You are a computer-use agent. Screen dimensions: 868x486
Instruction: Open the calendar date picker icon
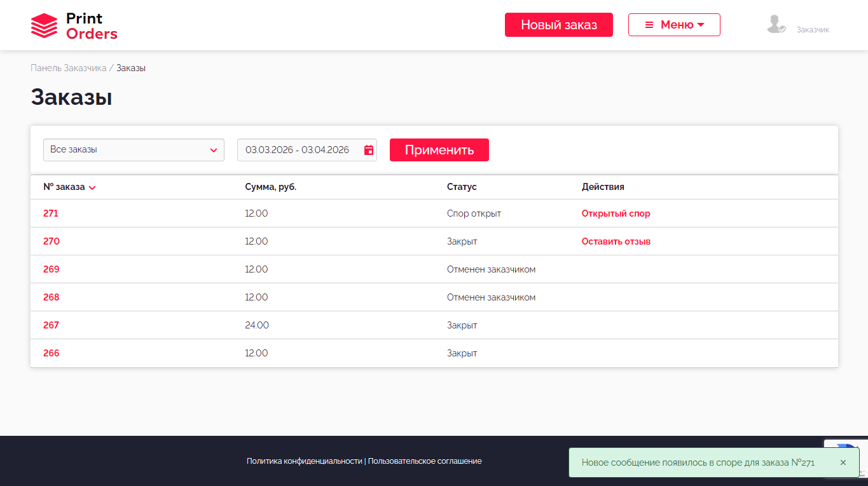(369, 150)
